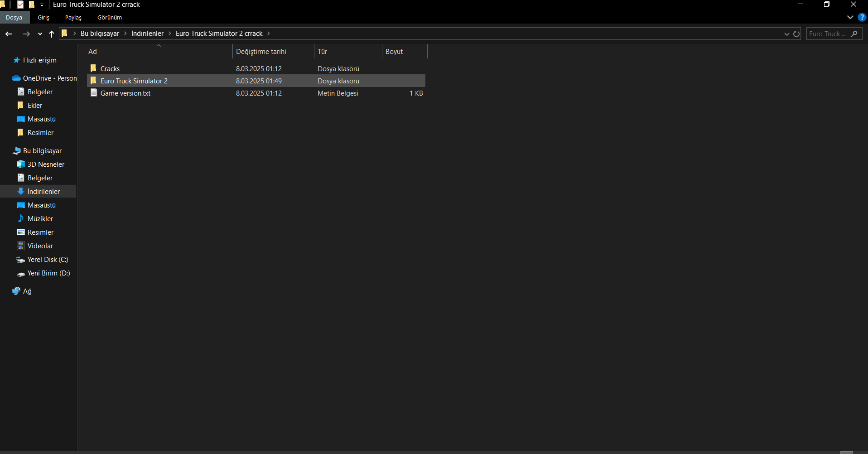This screenshot has height=454, width=868.
Task: Select OneDrive - Personal in navigation pane
Action: coord(50,78)
